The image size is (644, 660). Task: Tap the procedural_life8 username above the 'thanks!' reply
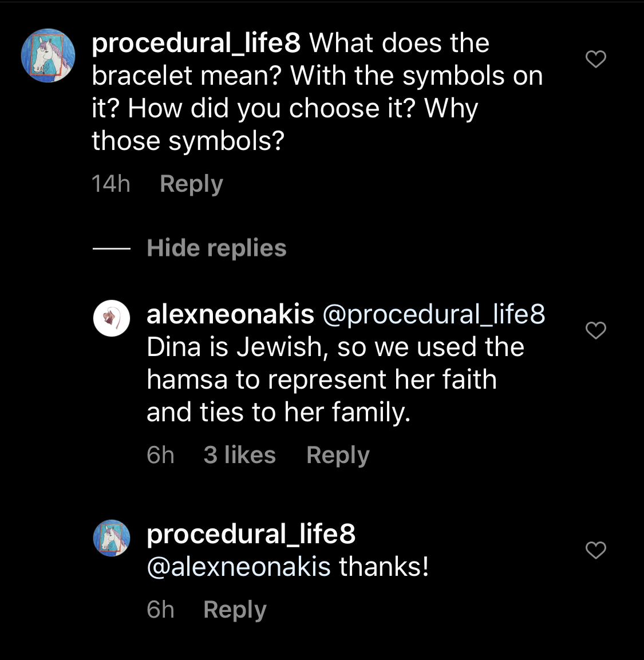pyautogui.click(x=251, y=534)
